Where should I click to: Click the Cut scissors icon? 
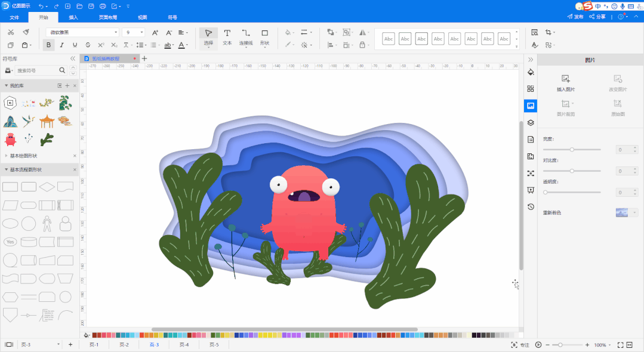(11, 32)
